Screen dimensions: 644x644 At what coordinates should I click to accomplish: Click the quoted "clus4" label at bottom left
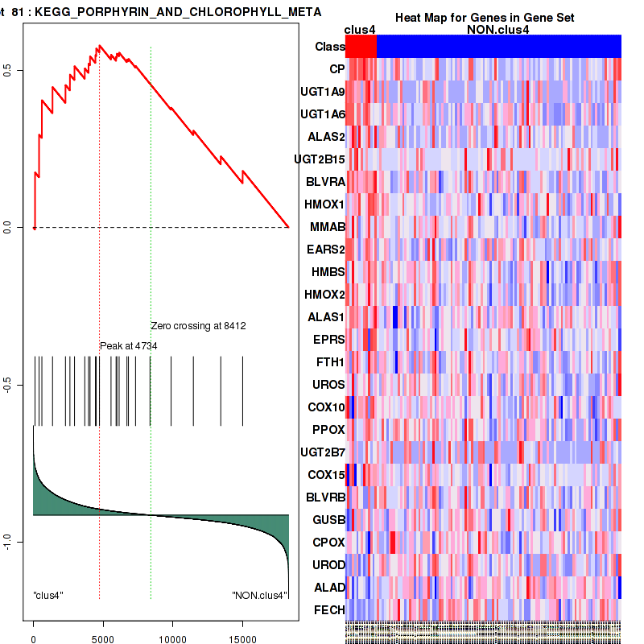(48, 596)
